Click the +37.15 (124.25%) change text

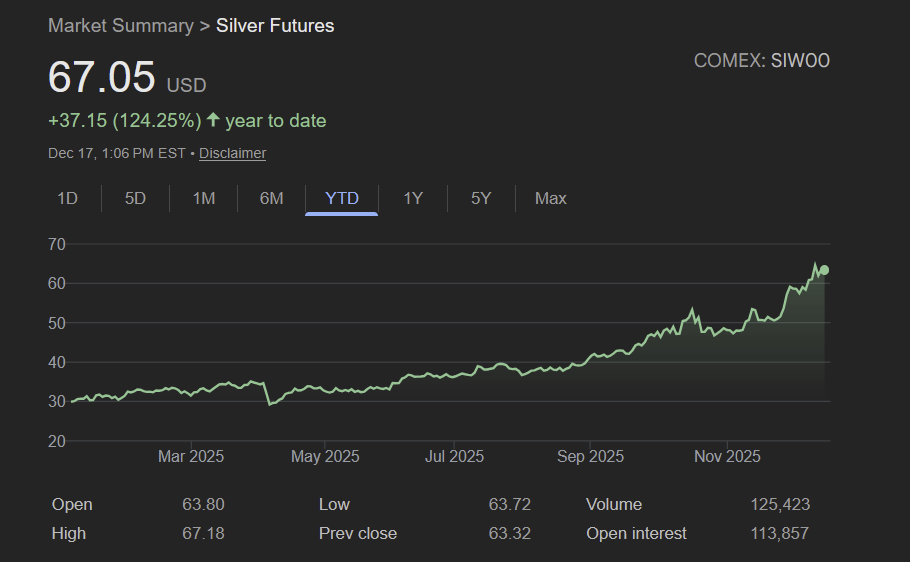124,121
